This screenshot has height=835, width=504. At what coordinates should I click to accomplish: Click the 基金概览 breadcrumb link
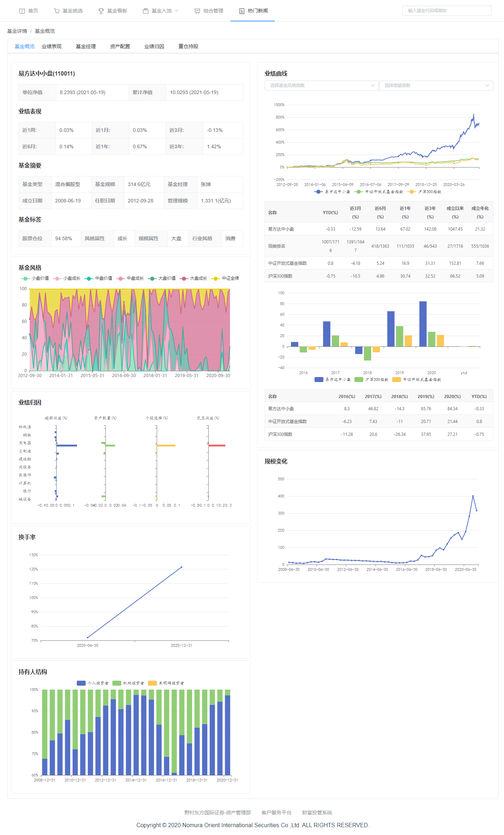[x=45, y=31]
